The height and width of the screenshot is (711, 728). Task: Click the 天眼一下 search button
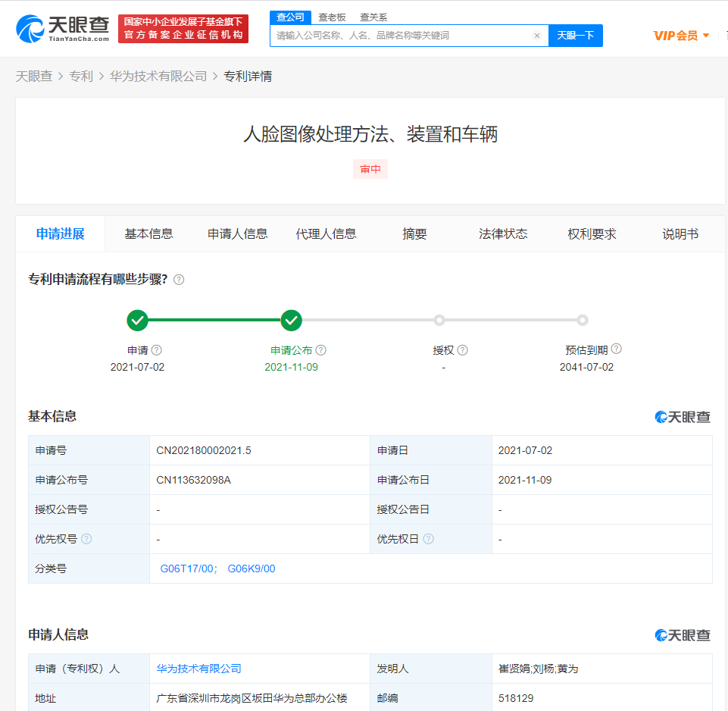pyautogui.click(x=576, y=36)
